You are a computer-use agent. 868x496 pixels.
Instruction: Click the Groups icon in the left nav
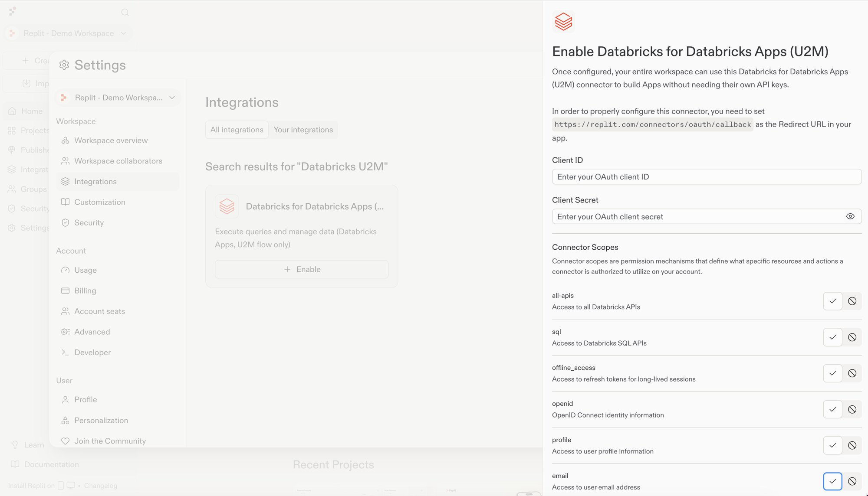(x=12, y=189)
